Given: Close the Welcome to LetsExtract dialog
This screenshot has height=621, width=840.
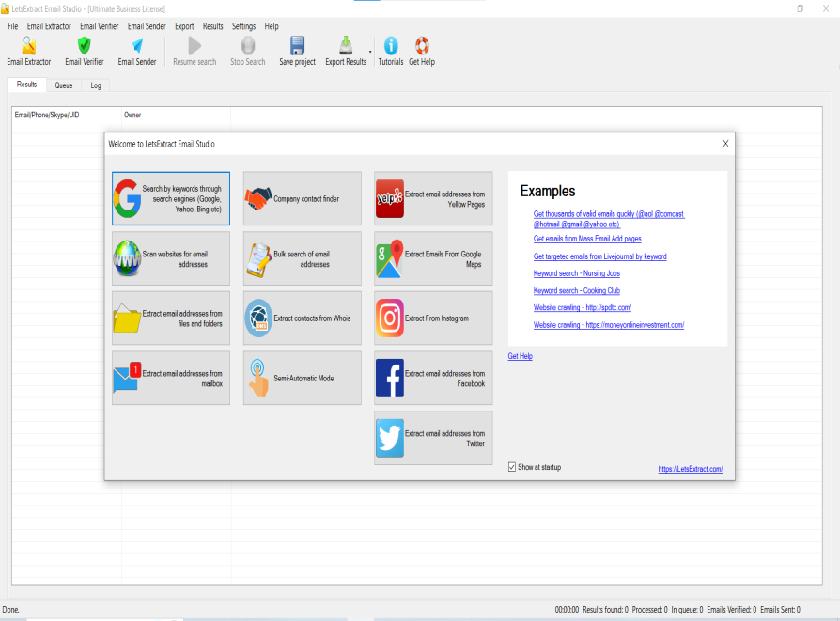Looking at the screenshot, I should coord(725,144).
